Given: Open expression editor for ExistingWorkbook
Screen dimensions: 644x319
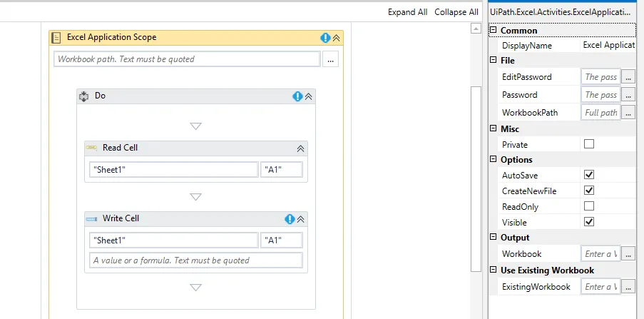Looking at the screenshot, I should tap(628, 286).
